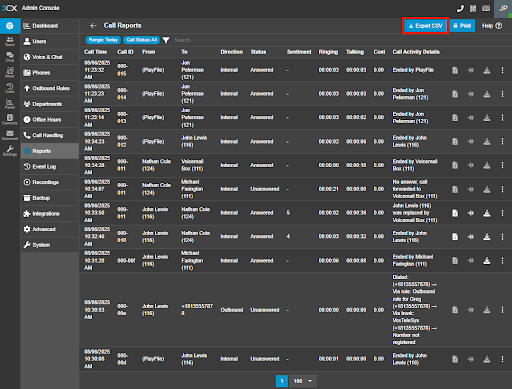Select the highlighted blue admin icon in the narrow sidebar
The height and width of the screenshot is (389, 512).
(10, 26)
